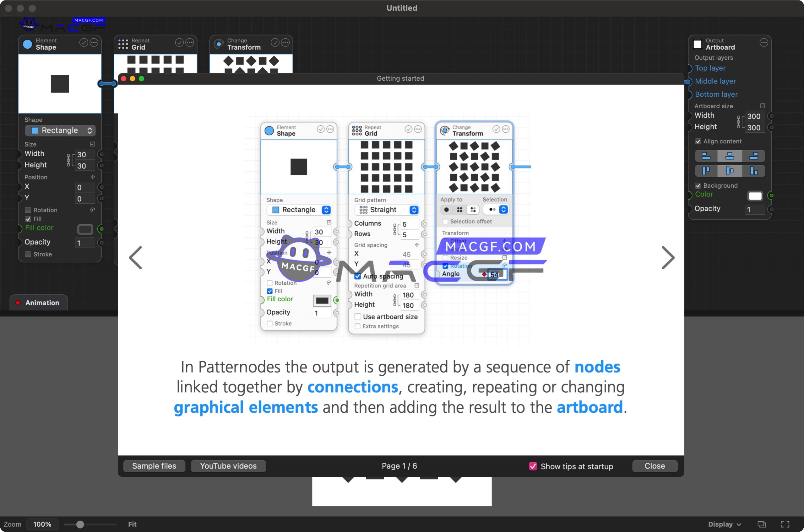Click the Change Transform node's transform icon
Viewport: 804px width, 532px height.
tap(219, 44)
